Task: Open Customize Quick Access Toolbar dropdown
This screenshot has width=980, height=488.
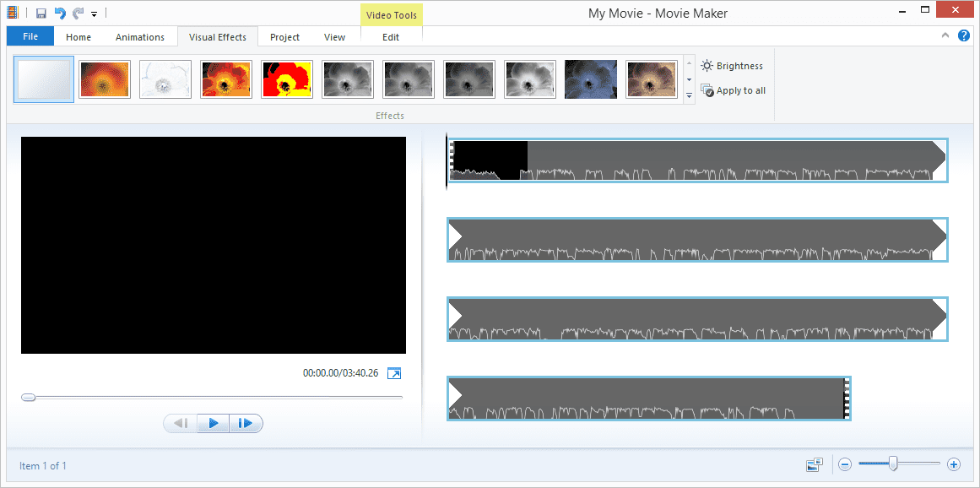Action: (x=95, y=14)
